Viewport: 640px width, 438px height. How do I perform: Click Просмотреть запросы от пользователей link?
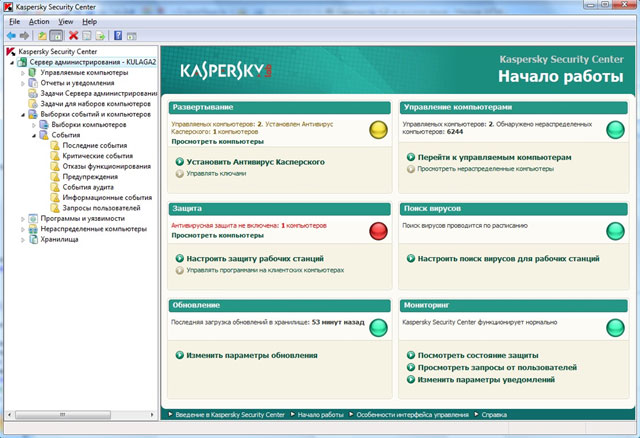(497, 368)
